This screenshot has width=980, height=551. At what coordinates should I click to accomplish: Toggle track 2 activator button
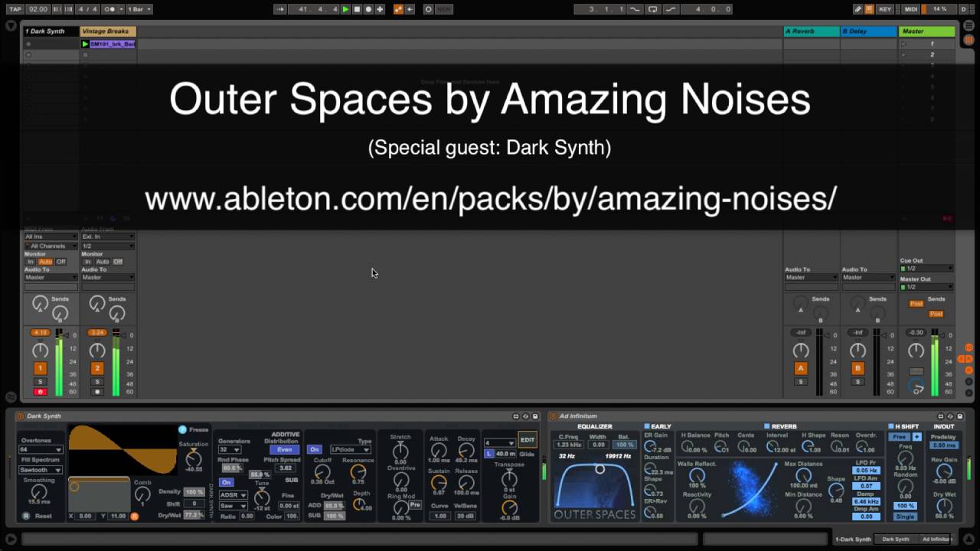pyautogui.click(x=97, y=368)
